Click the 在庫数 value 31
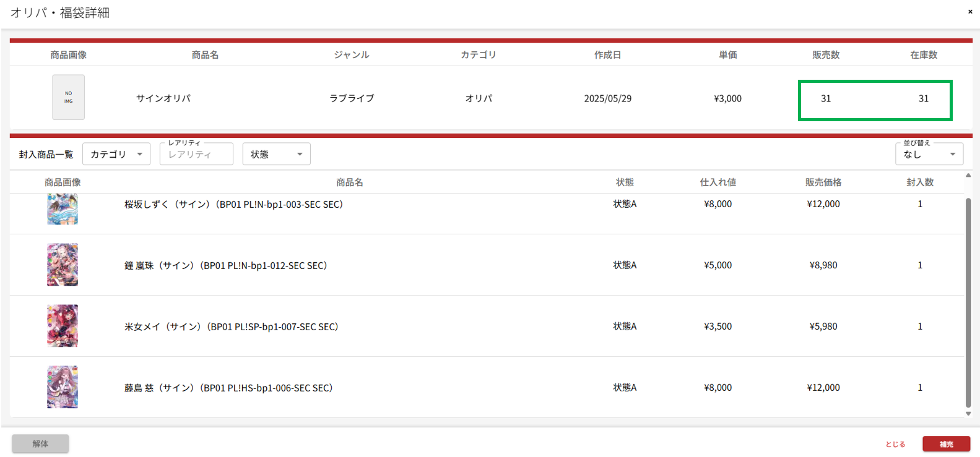 (x=924, y=98)
